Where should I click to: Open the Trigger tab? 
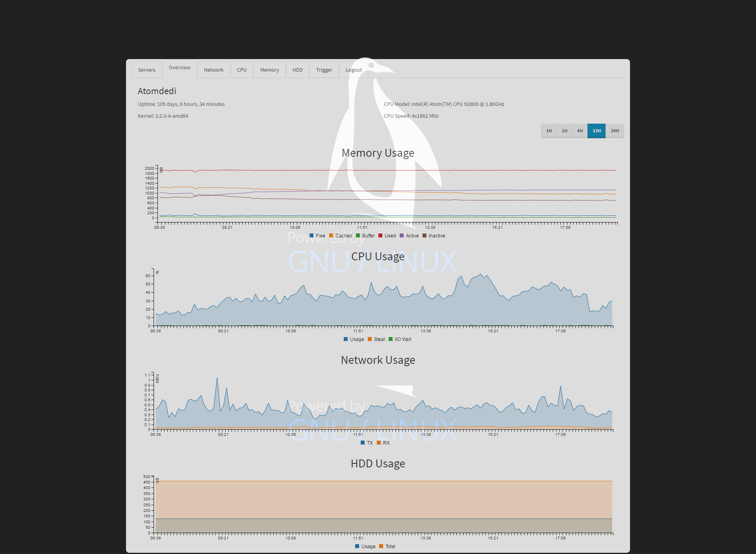coord(324,70)
